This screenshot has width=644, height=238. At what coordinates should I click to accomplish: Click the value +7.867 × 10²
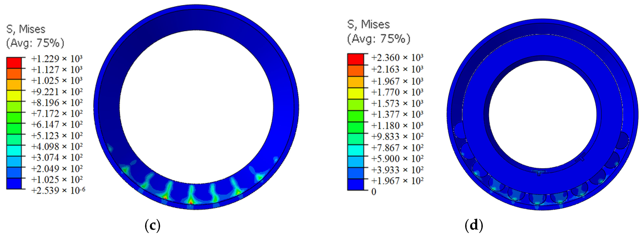coord(397,148)
